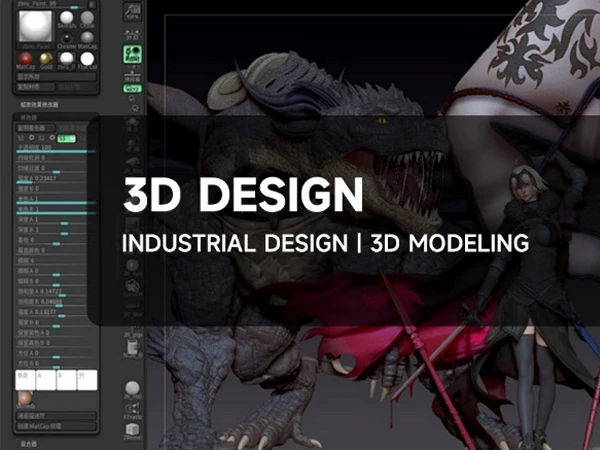
Task: Toggle the green highlighted S3 shader slot
Action: (66, 139)
